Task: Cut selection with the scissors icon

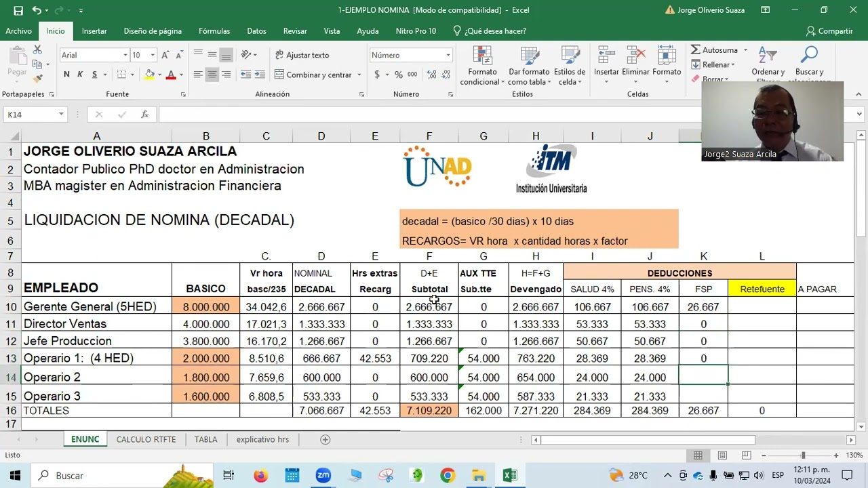Action: (x=37, y=50)
